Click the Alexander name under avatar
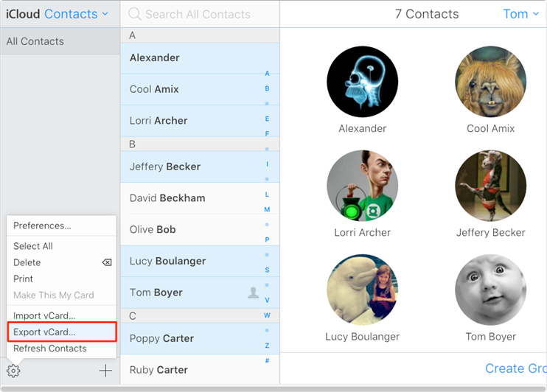Screen dimensions: 547x392 [362, 129]
